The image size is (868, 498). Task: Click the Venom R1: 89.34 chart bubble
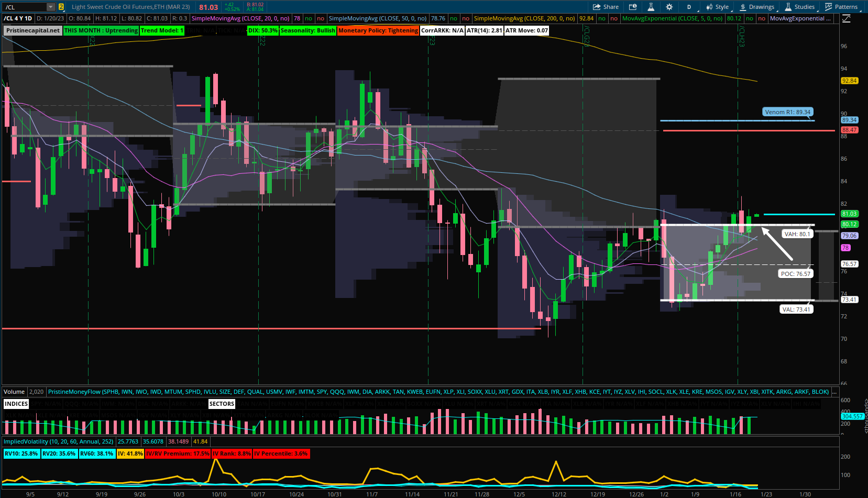[x=787, y=112]
